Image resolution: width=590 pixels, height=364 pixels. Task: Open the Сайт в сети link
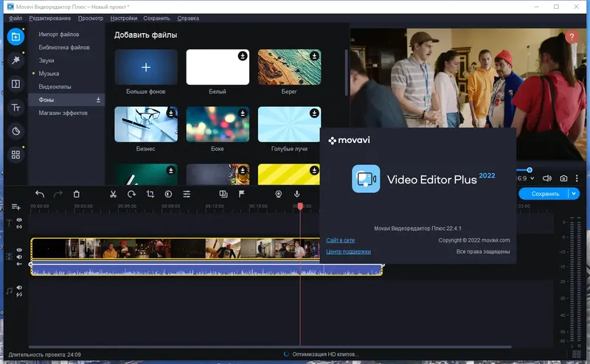(x=340, y=240)
